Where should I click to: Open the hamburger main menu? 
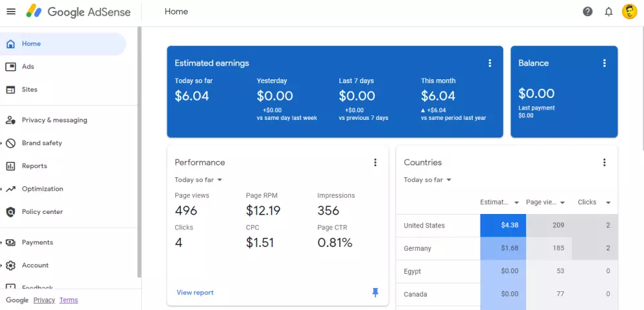pyautogui.click(x=11, y=12)
